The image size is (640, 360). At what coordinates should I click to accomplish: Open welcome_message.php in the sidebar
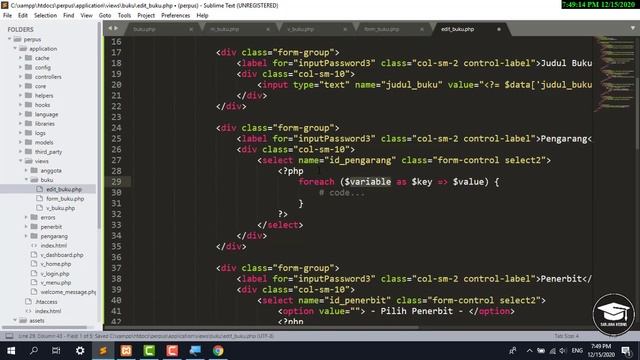[68, 292]
